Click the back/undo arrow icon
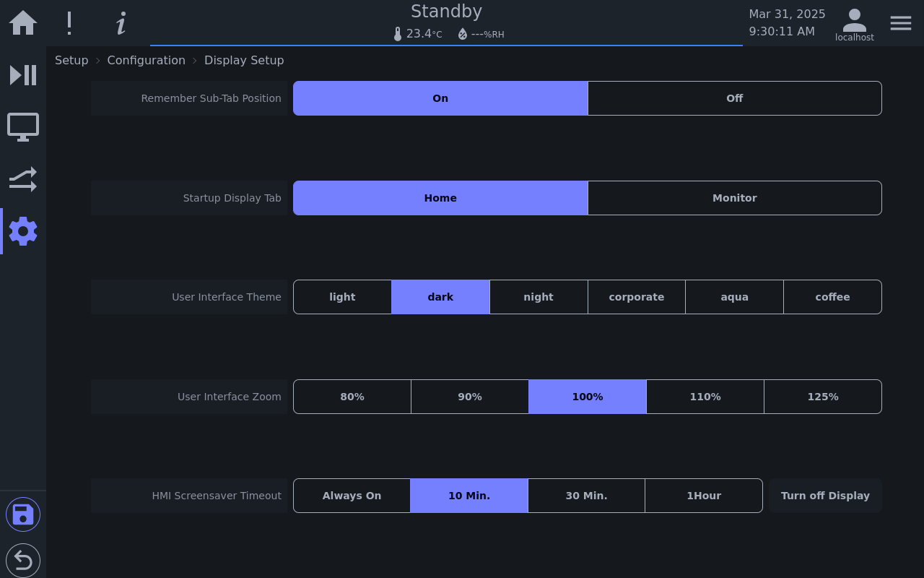The image size is (924, 578). click(23, 561)
